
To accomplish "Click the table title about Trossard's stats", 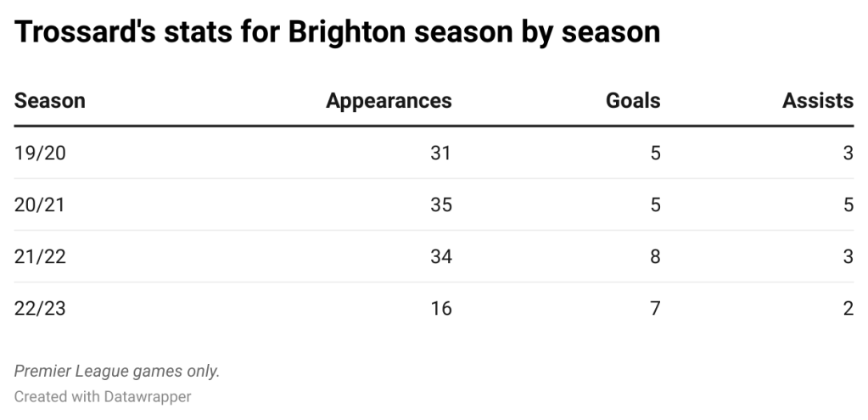I will tap(337, 32).
